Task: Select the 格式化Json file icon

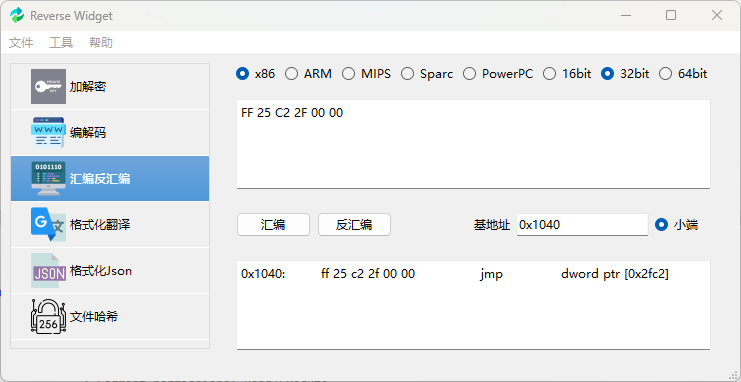Action: [48, 270]
